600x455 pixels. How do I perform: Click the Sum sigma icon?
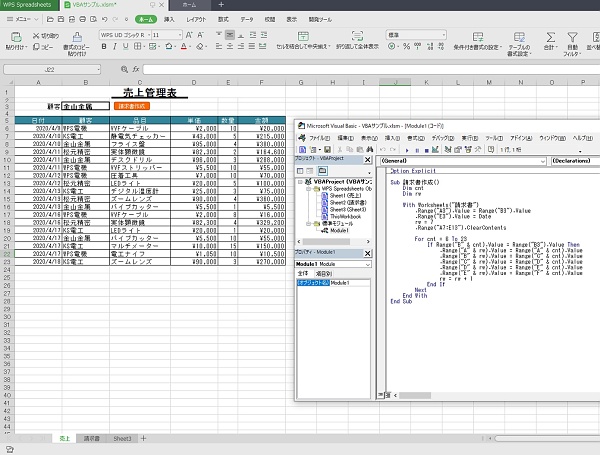tap(551, 37)
